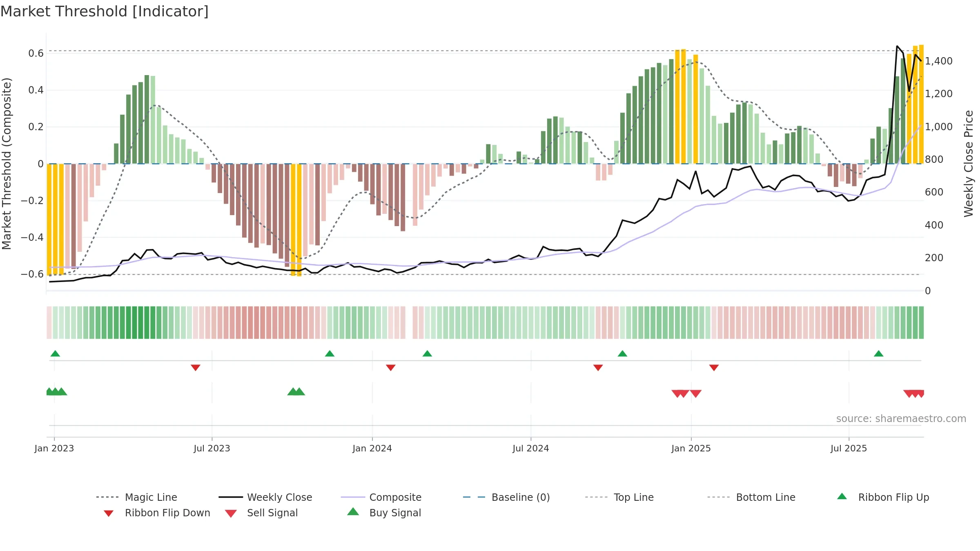
Task: Click the ribbon flip down marker after Jan 2025
Action: [x=714, y=368]
